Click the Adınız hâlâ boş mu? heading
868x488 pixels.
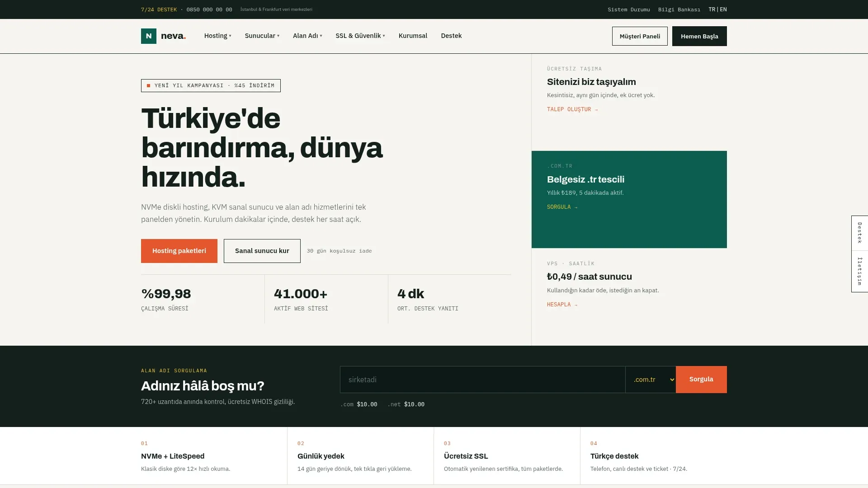coord(203,386)
